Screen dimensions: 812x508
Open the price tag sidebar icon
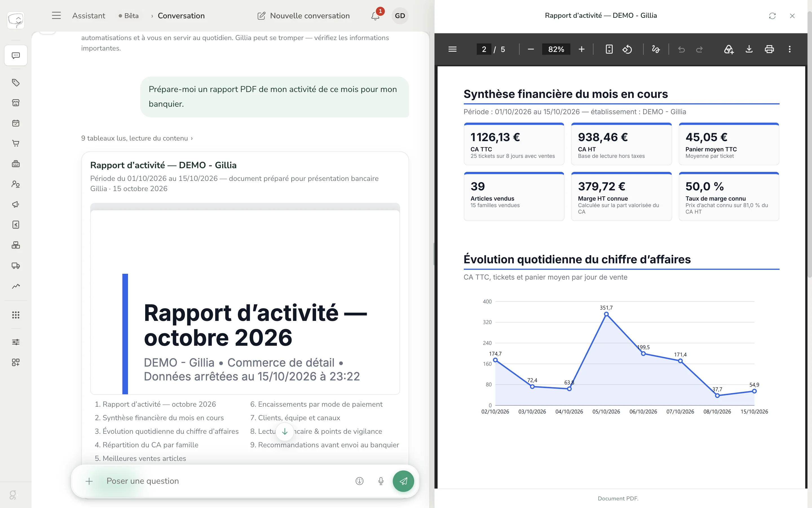pos(16,83)
